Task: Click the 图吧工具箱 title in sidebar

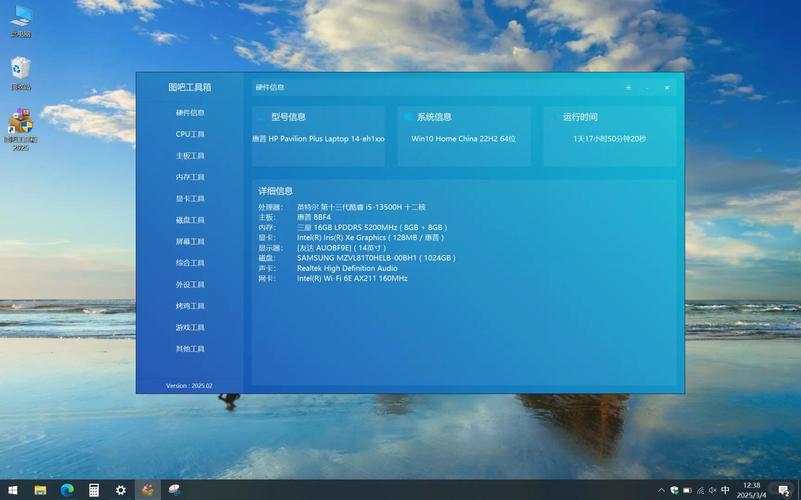Action: coord(190,87)
